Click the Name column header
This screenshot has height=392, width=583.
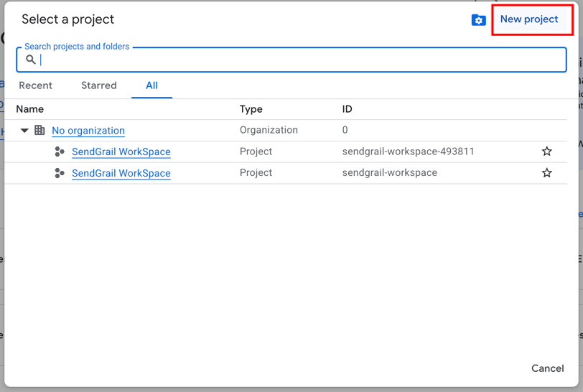(29, 109)
